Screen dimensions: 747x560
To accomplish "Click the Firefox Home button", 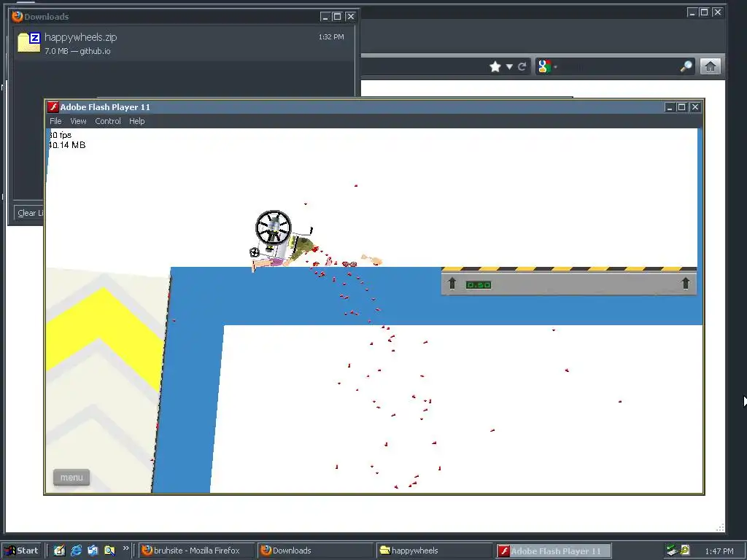I will [x=710, y=66].
